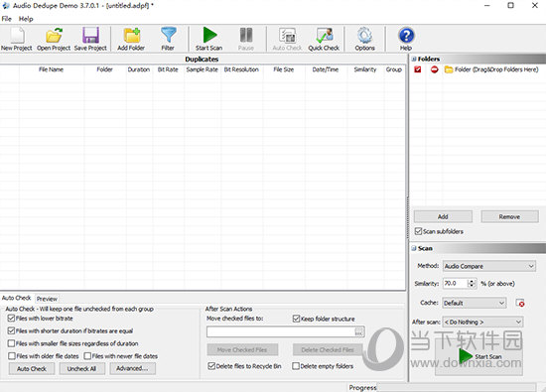Clear cache with red X icon
The height and width of the screenshot is (392, 546).
coord(520,303)
